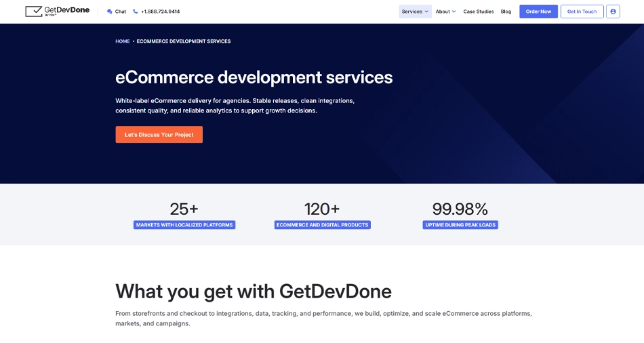Click the chat bubble icon
644x343 pixels.
coord(109,12)
